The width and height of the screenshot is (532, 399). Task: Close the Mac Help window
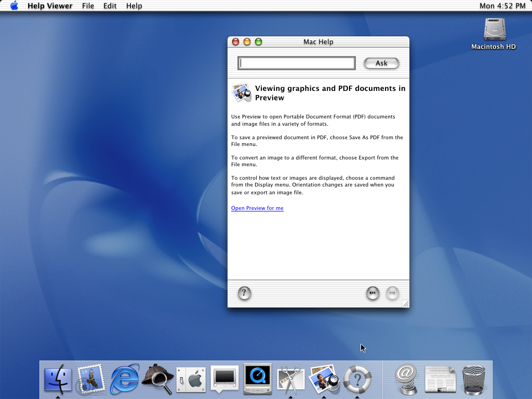(235, 42)
